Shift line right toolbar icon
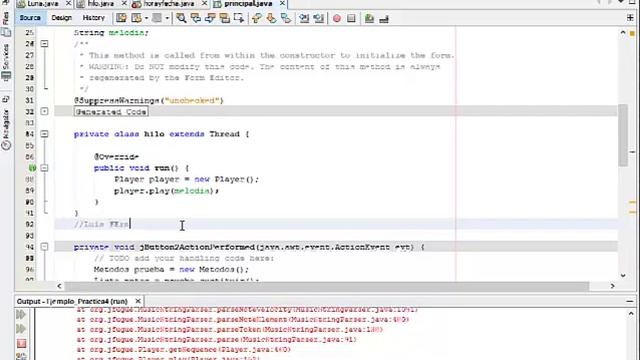This screenshot has width=640, height=360. [319, 18]
